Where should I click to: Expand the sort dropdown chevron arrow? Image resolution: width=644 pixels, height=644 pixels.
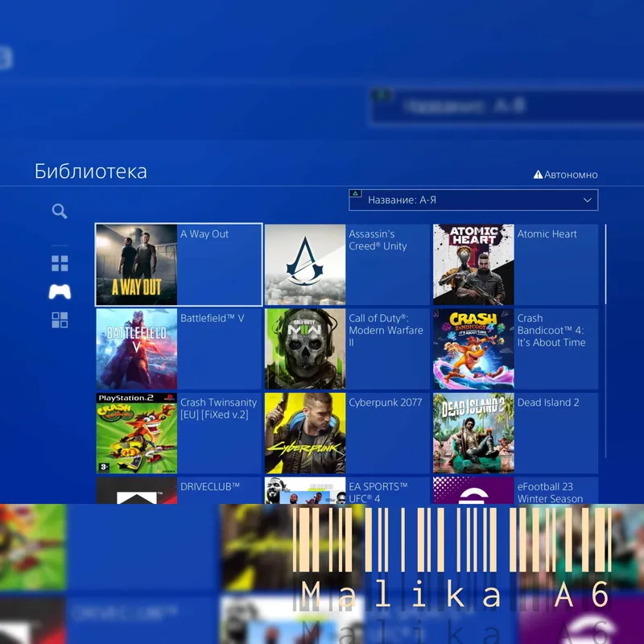tap(588, 200)
